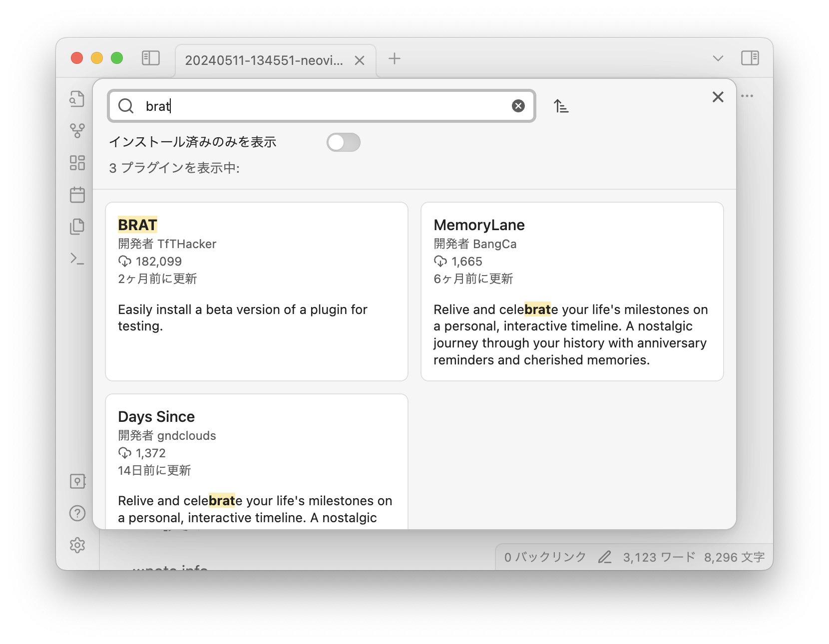
Task: Click the pencil edit mode icon
Action: (605, 557)
